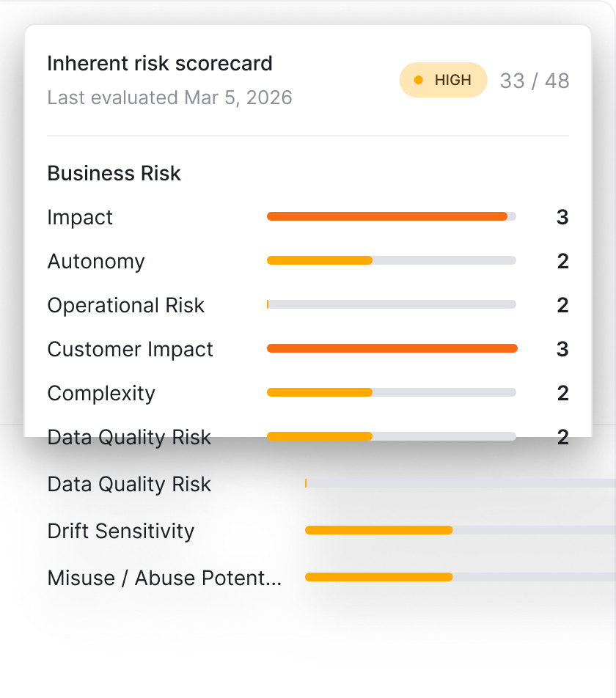Click the Operational Risk bar
This screenshot has width=616, height=698.
tap(391, 304)
